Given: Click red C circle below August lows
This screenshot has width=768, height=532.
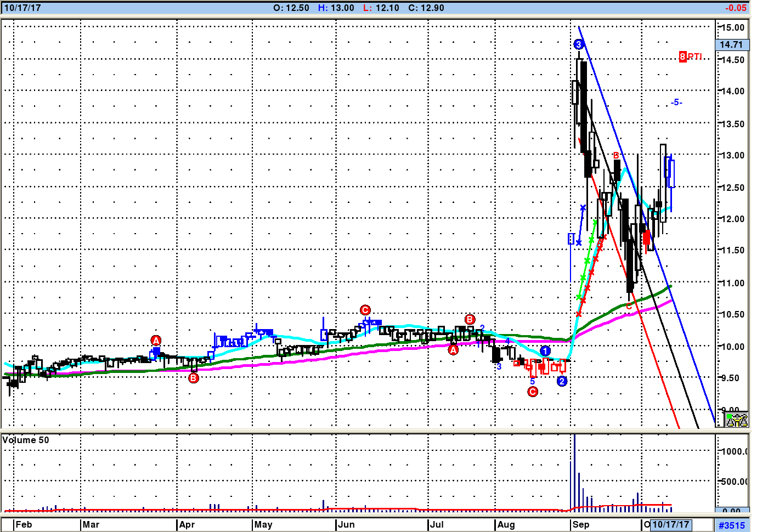Looking at the screenshot, I should (x=533, y=392).
